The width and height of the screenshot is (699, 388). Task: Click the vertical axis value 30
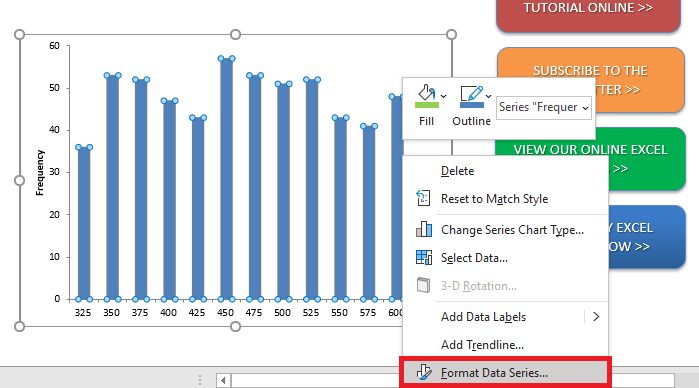click(54, 172)
